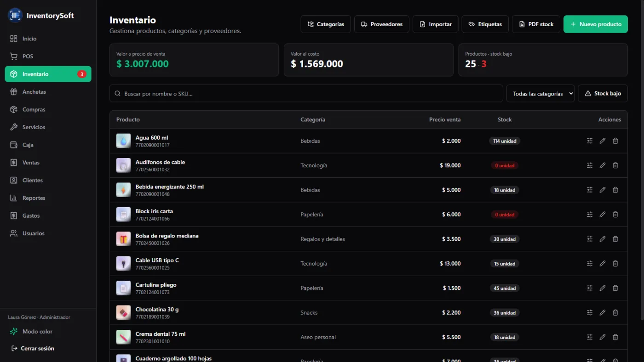This screenshot has height=362, width=644.
Task: Click the InventorySoft logo icon
Action: click(x=15, y=15)
